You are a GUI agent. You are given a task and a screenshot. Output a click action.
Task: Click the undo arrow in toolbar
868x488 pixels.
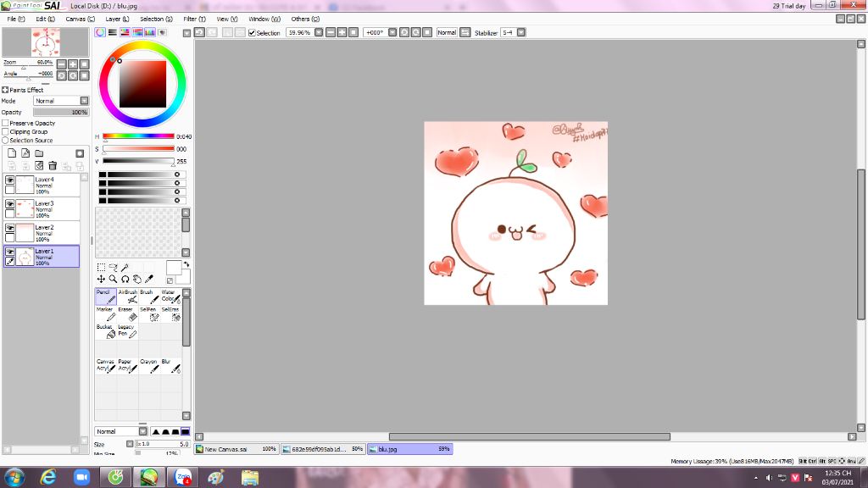[199, 33]
